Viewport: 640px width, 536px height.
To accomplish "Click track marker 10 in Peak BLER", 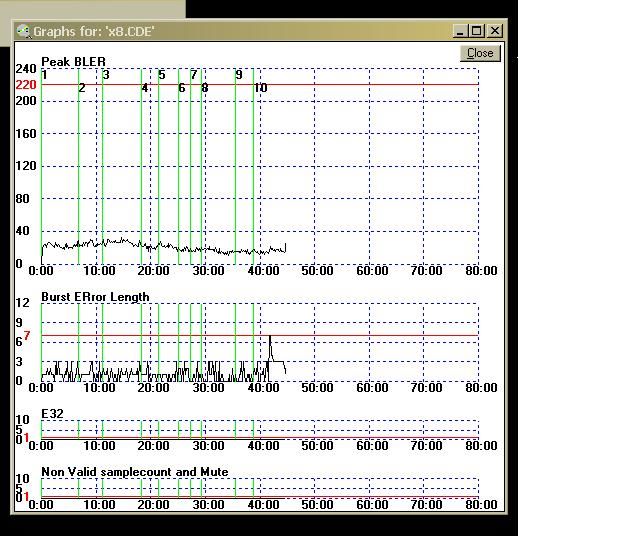I will pyautogui.click(x=260, y=88).
